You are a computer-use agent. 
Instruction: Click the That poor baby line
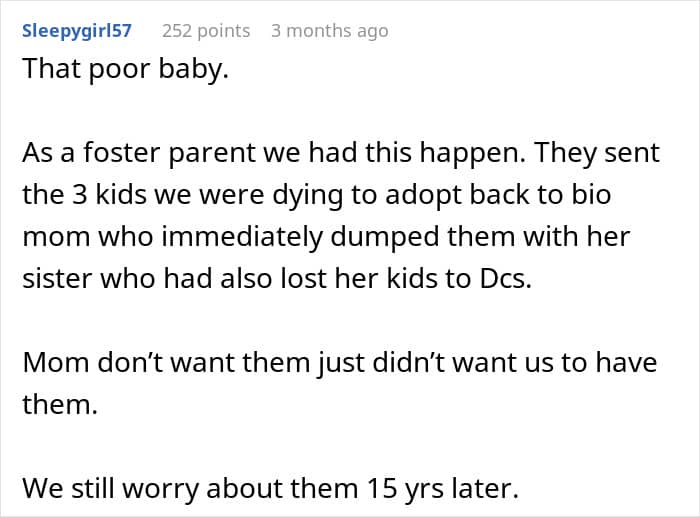(125, 69)
